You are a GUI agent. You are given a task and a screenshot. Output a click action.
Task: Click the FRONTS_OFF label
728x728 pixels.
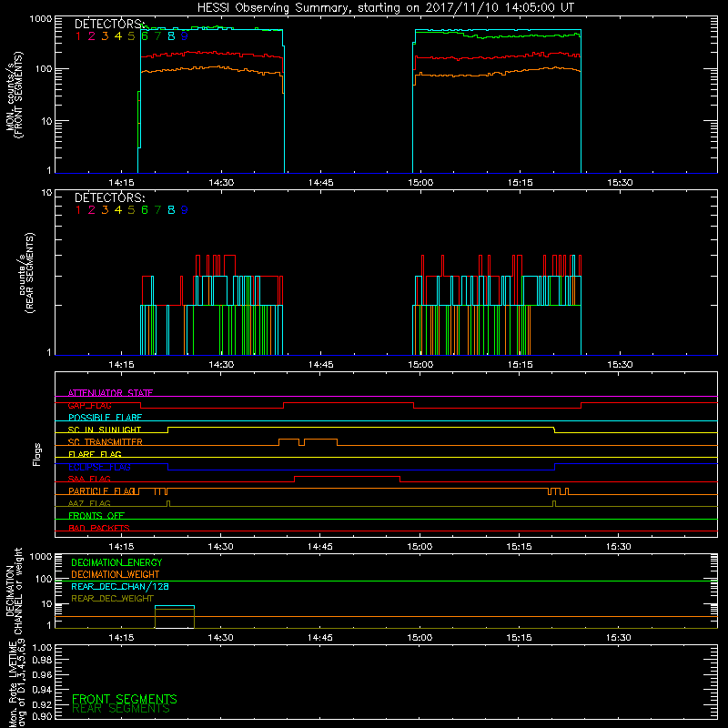(96, 516)
